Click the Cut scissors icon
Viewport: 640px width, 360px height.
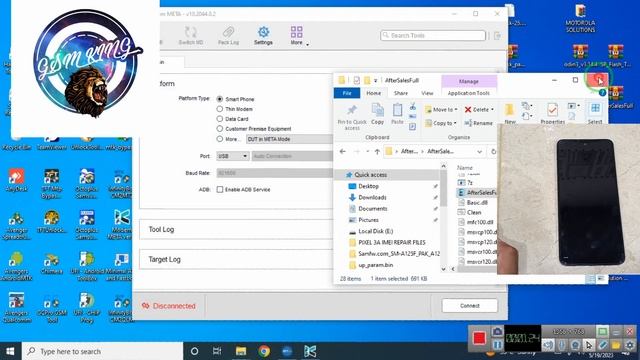pos(413,107)
